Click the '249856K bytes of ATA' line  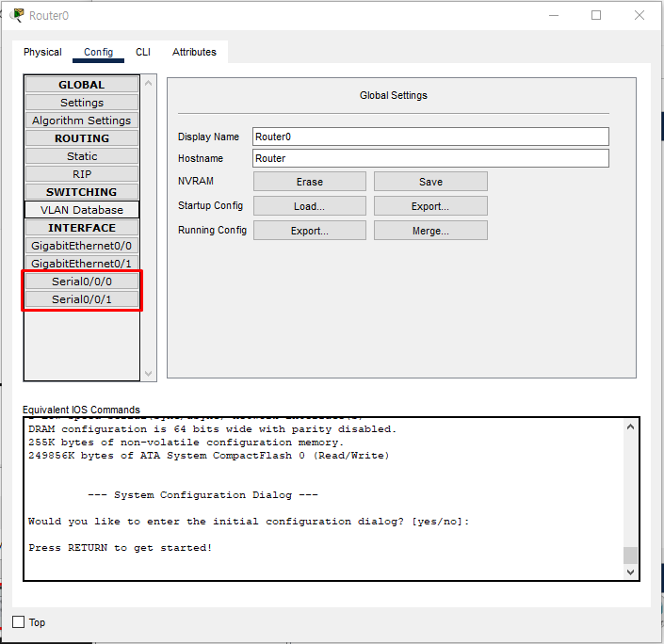(x=208, y=455)
